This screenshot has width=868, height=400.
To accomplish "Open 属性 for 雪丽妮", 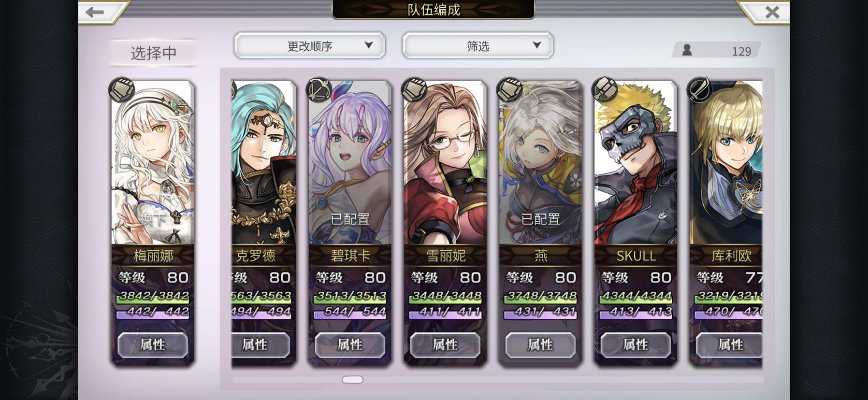I will pos(445,345).
